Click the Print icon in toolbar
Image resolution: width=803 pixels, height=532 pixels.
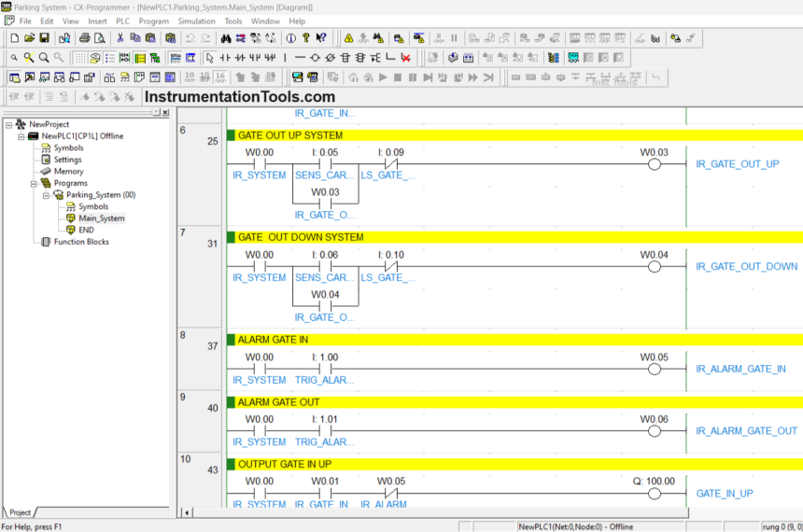tap(85, 38)
